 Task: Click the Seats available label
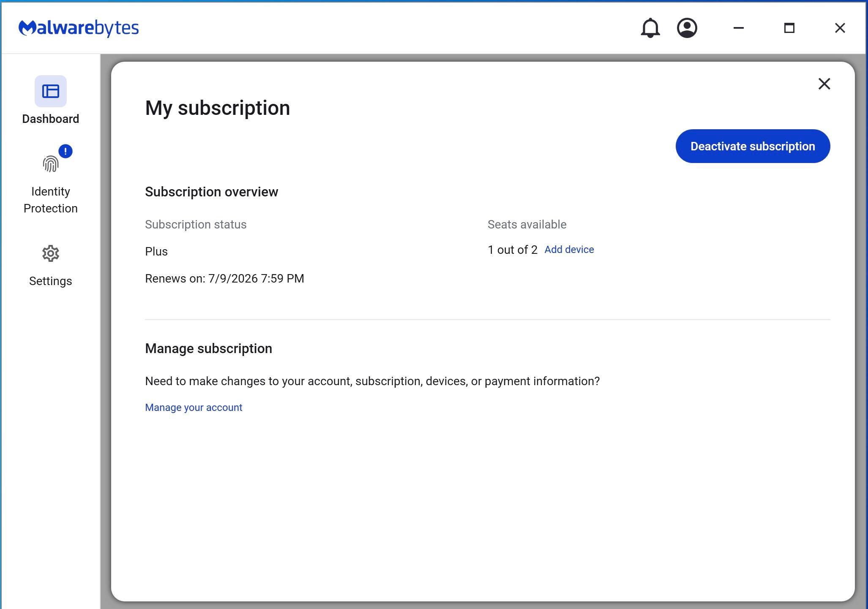527,224
